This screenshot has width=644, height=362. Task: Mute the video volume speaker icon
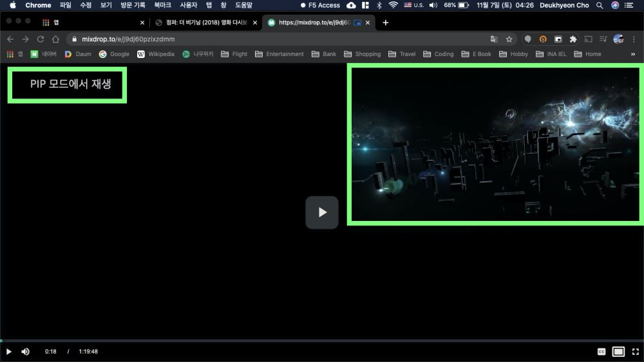tap(26, 352)
